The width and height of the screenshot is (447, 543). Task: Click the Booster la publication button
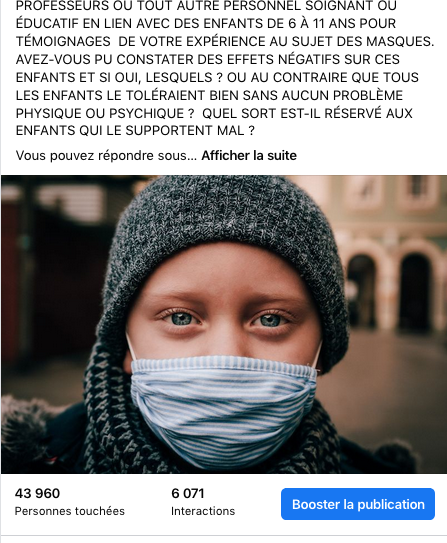click(x=358, y=504)
